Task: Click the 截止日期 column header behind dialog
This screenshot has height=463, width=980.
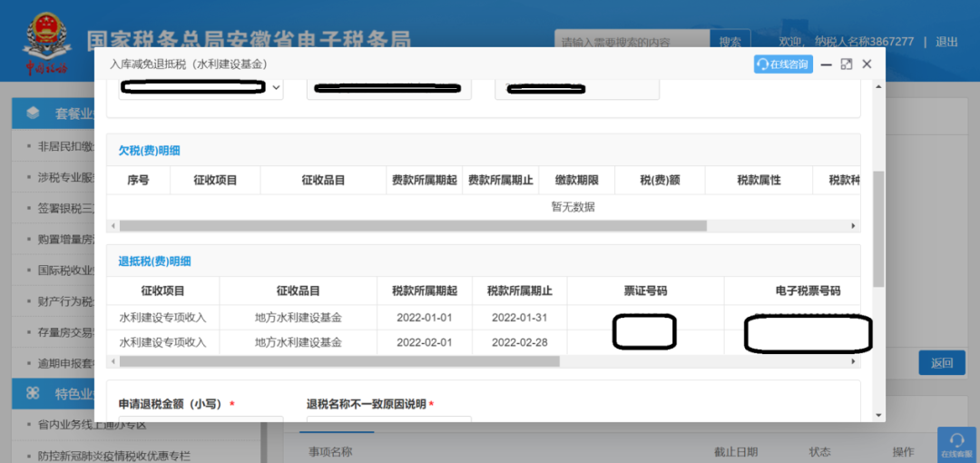Action: coord(736,452)
